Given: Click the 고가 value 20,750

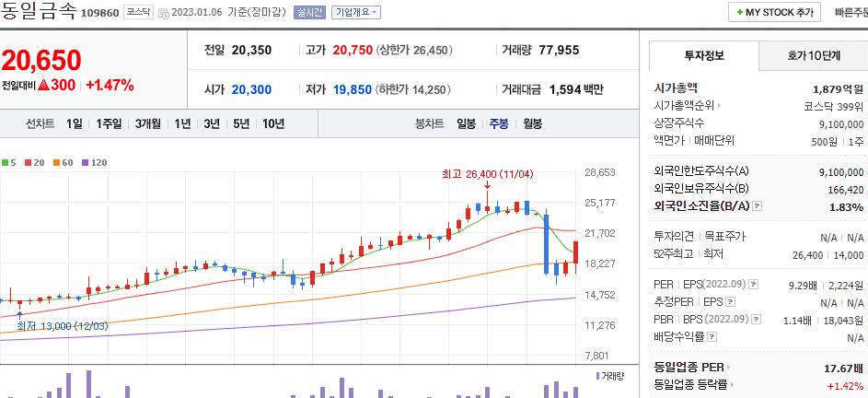Looking at the screenshot, I should [x=353, y=51].
